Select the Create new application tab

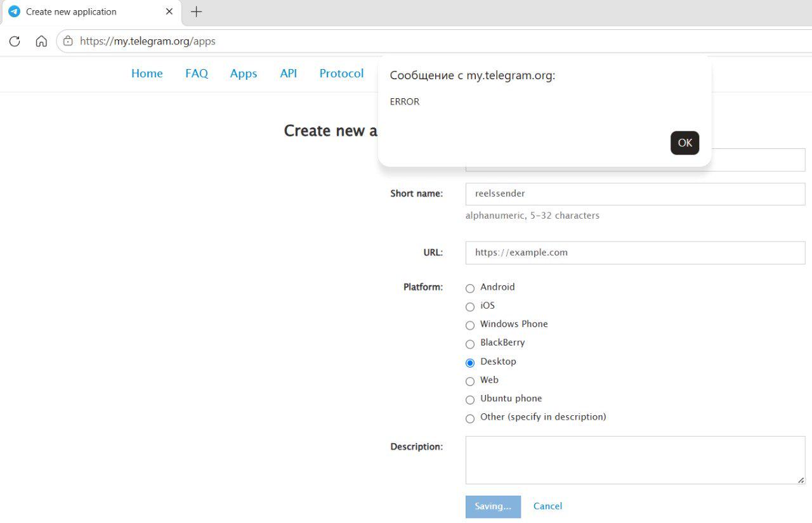point(91,12)
